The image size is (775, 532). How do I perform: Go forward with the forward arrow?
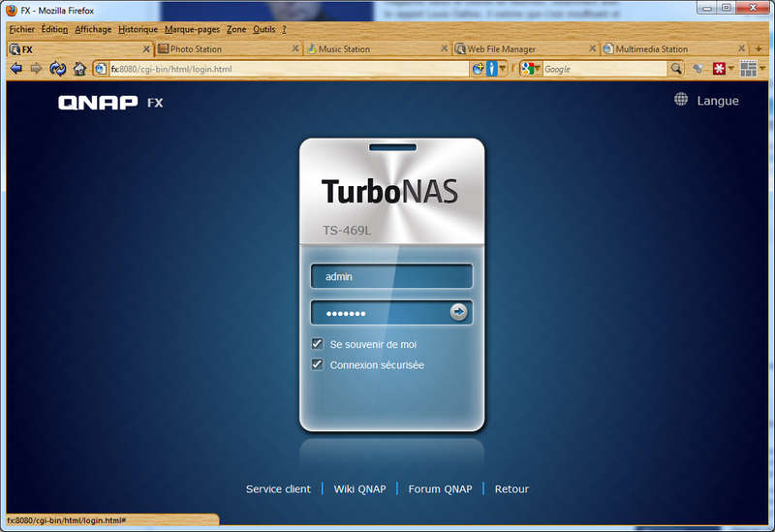[36, 69]
